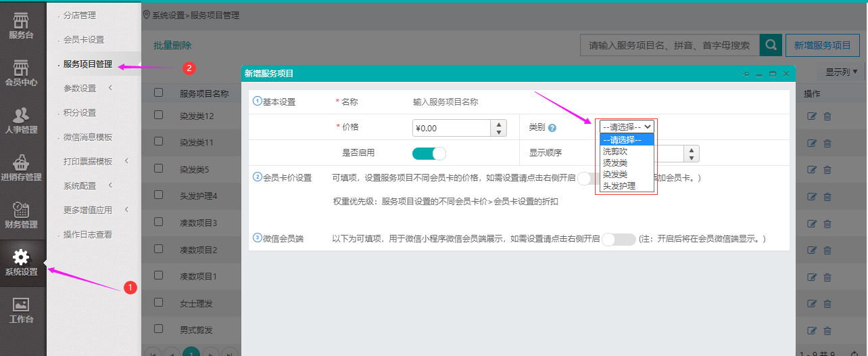Click the 批量删除 batch delete link
The height and width of the screenshot is (356, 868).
pos(172,46)
